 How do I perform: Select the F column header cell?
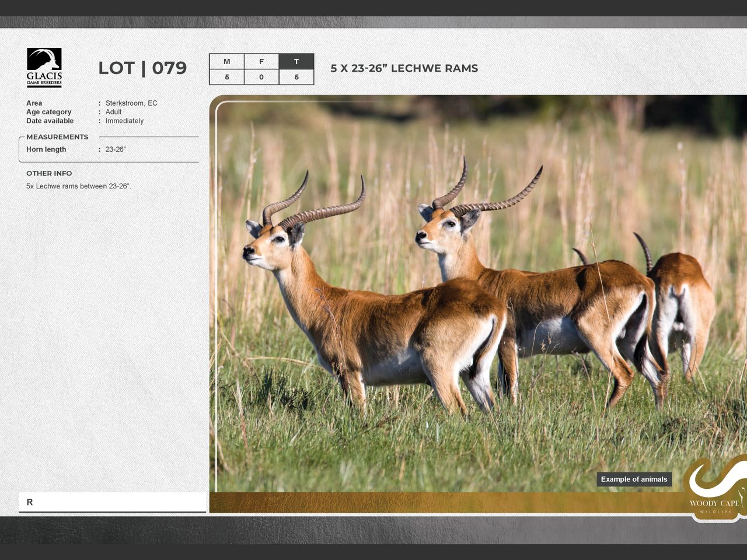(261, 61)
